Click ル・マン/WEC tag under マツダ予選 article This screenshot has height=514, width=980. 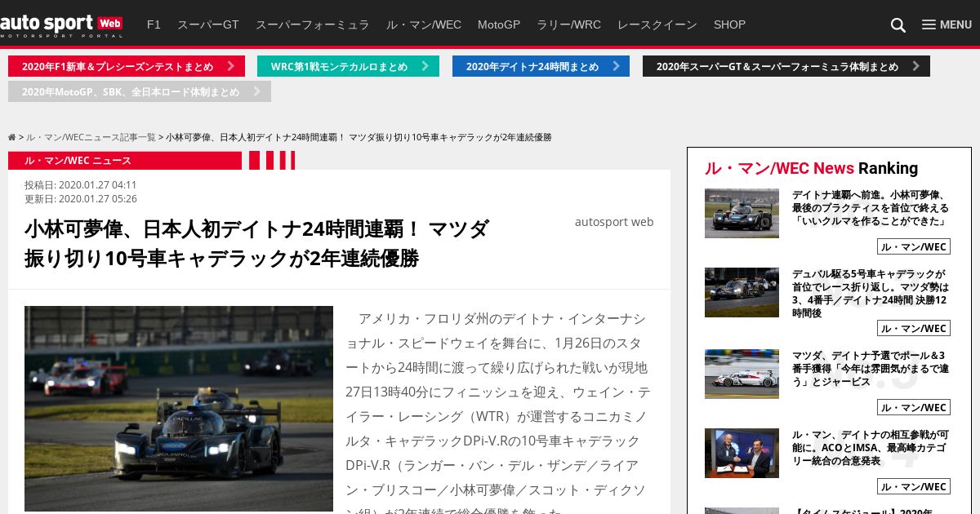tap(914, 407)
